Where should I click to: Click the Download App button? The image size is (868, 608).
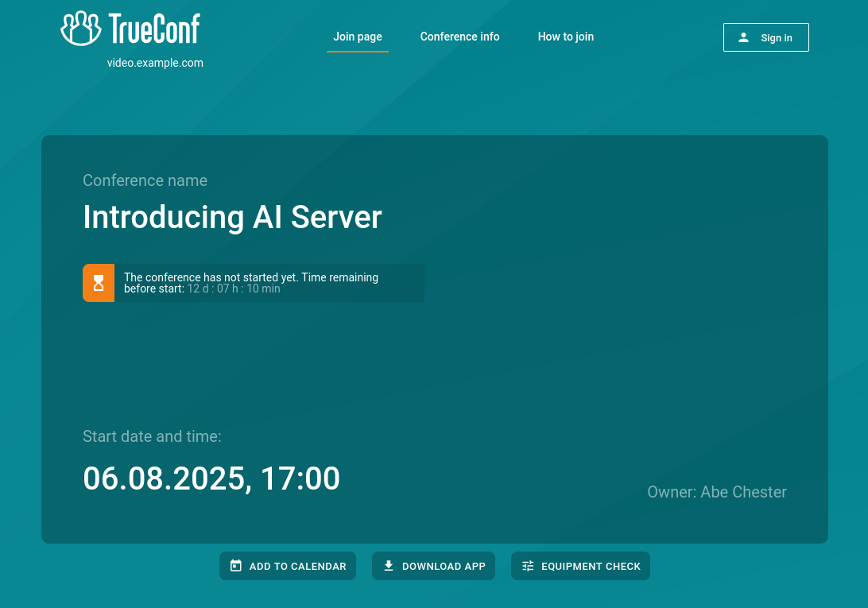(x=433, y=565)
